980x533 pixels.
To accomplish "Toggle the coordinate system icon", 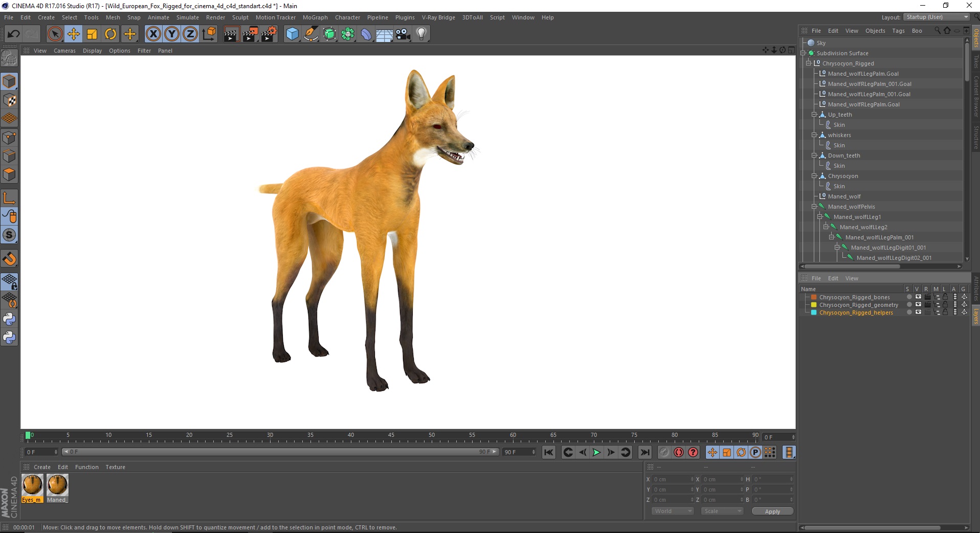I will tap(209, 34).
